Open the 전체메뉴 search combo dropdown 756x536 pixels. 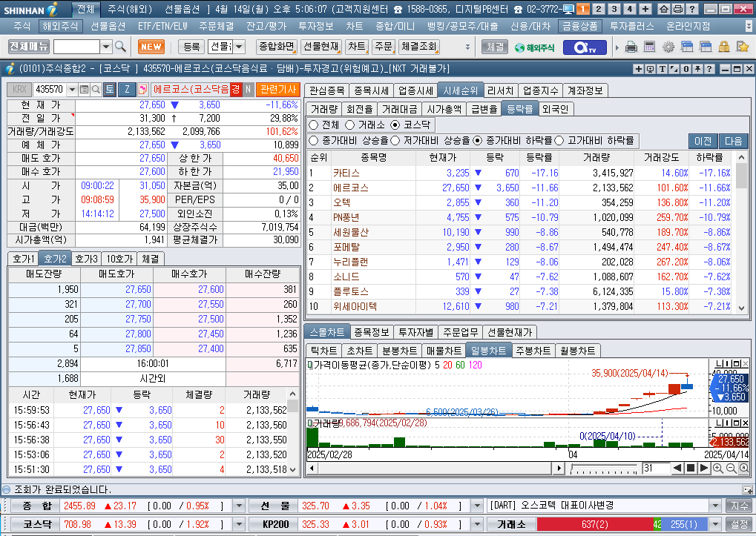click(106, 47)
